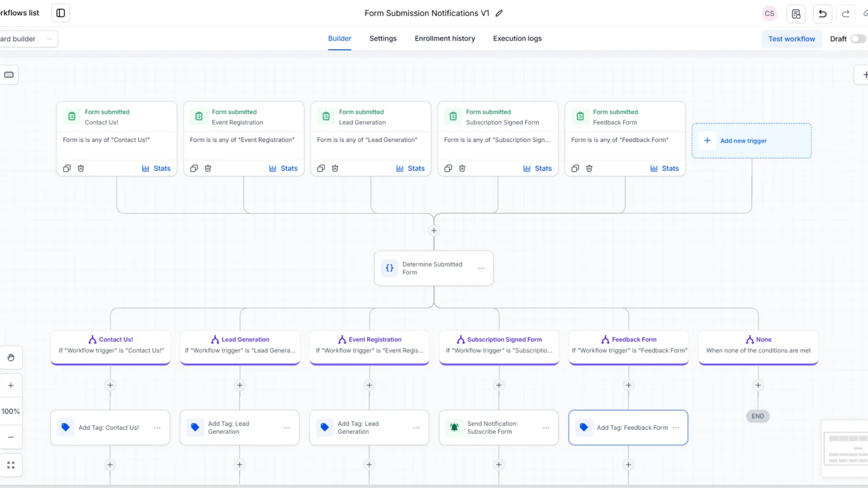Open the Determine Submitted Form node

click(x=434, y=268)
